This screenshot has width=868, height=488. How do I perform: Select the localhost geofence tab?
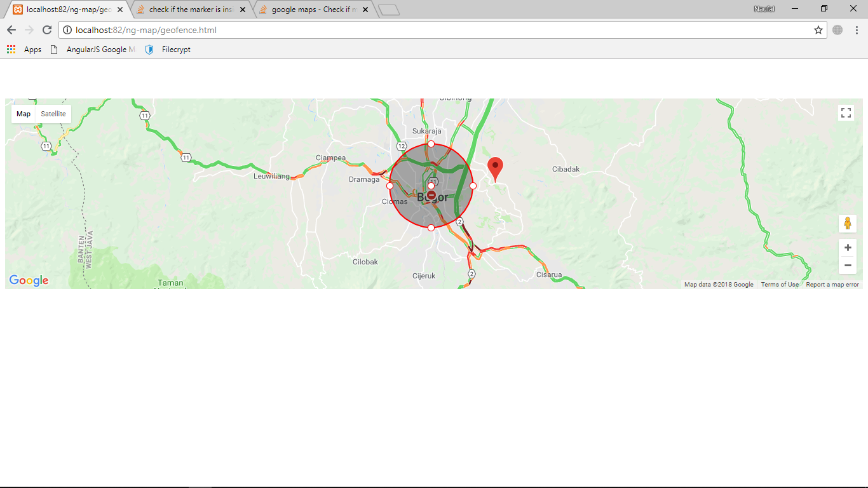(69, 10)
